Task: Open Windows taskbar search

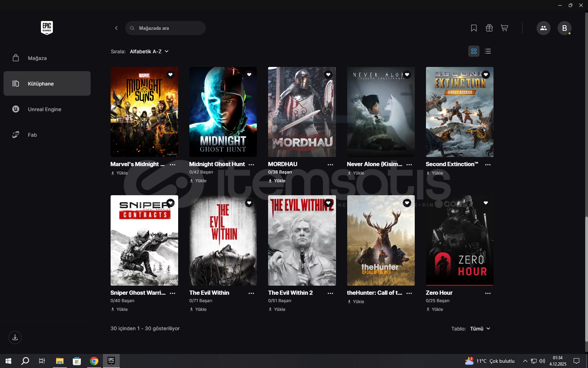Action: click(25, 361)
